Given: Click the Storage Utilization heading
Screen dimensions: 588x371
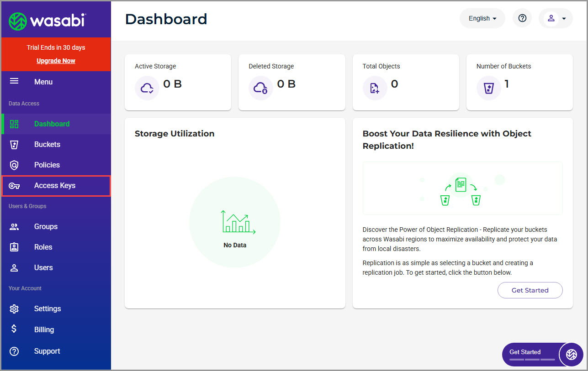Looking at the screenshot, I should [x=175, y=134].
